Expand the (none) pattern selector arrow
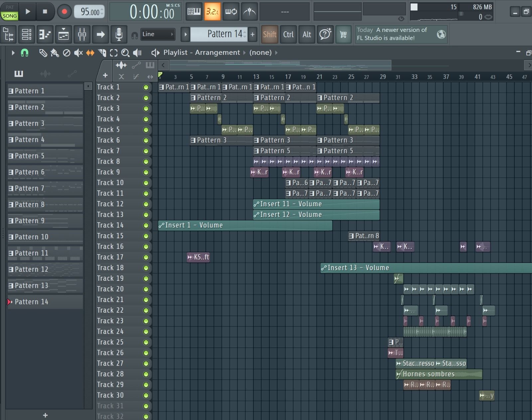This screenshot has height=420, width=532. [276, 53]
